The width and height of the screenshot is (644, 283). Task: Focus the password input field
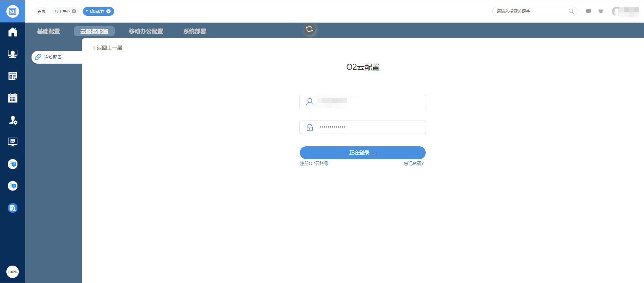[x=363, y=127]
